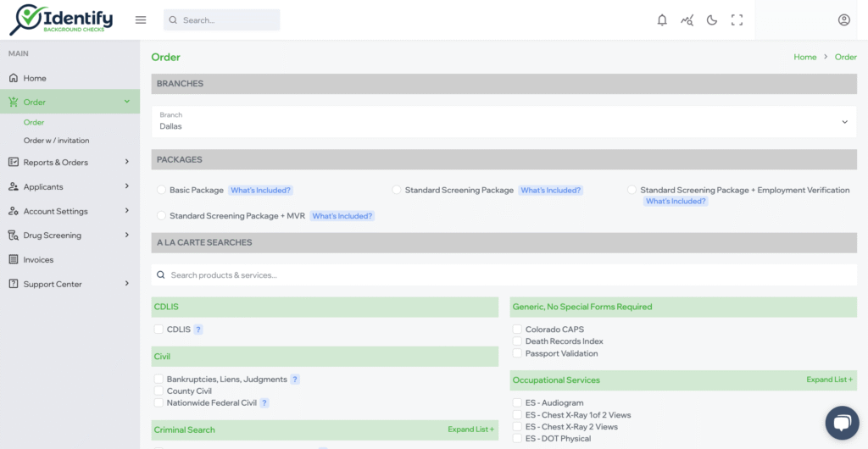The height and width of the screenshot is (449, 868).
Task: Focus the Search products & services field
Action: click(504, 274)
